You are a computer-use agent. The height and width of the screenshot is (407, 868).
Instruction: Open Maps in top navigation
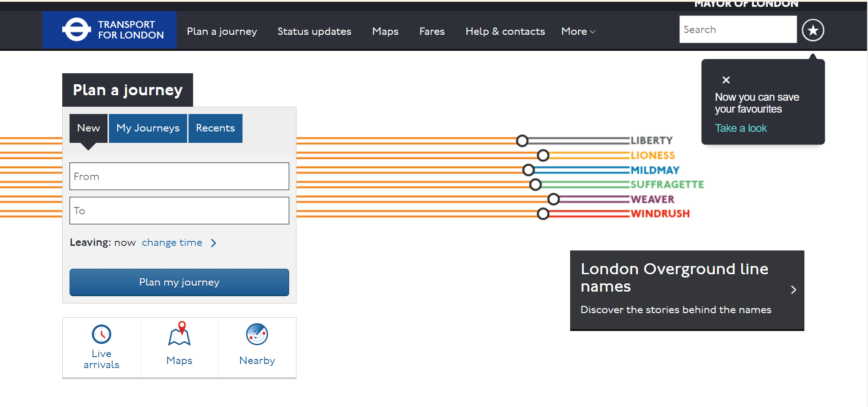pos(385,31)
